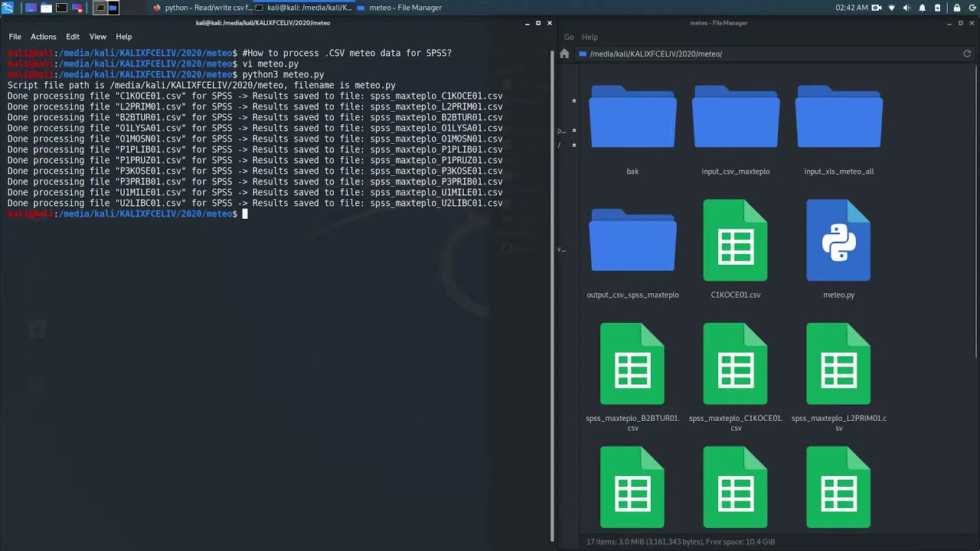Open the network connection tray icon

[892, 8]
